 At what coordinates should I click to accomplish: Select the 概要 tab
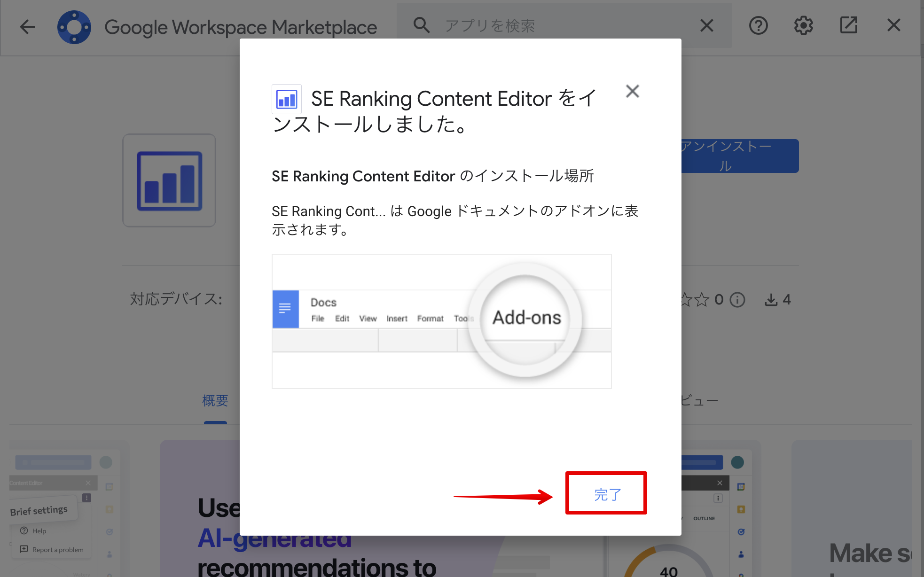(x=215, y=401)
